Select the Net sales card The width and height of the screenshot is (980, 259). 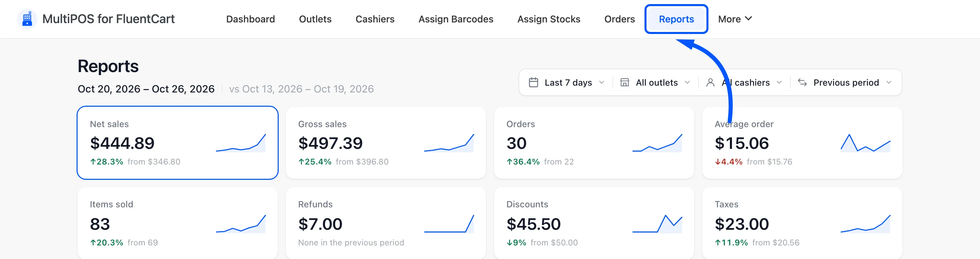pos(177,143)
